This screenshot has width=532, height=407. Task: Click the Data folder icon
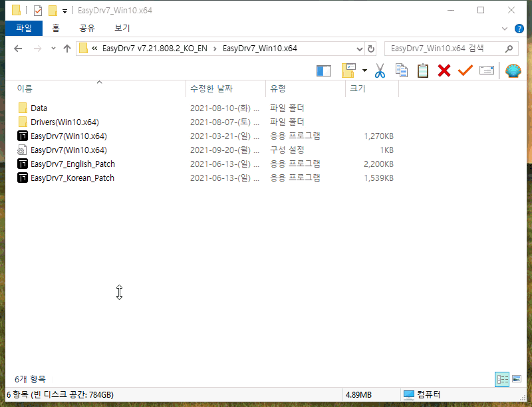23,108
